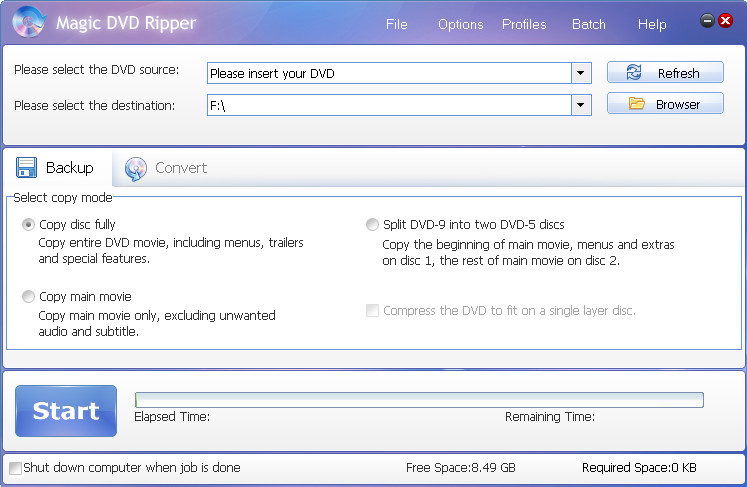
Task: Click 'Copy main movie only' description text
Action: 157,323
